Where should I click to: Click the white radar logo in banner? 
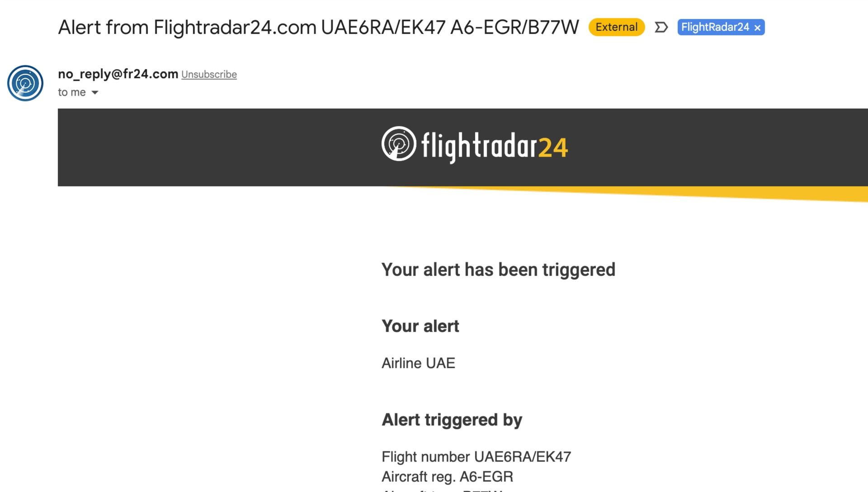399,144
